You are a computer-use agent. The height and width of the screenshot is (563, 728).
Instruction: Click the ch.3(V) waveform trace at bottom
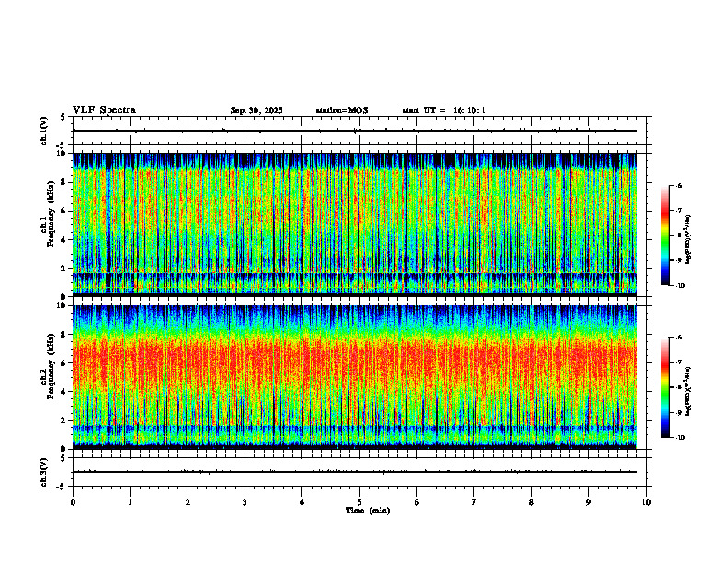pos(355,472)
